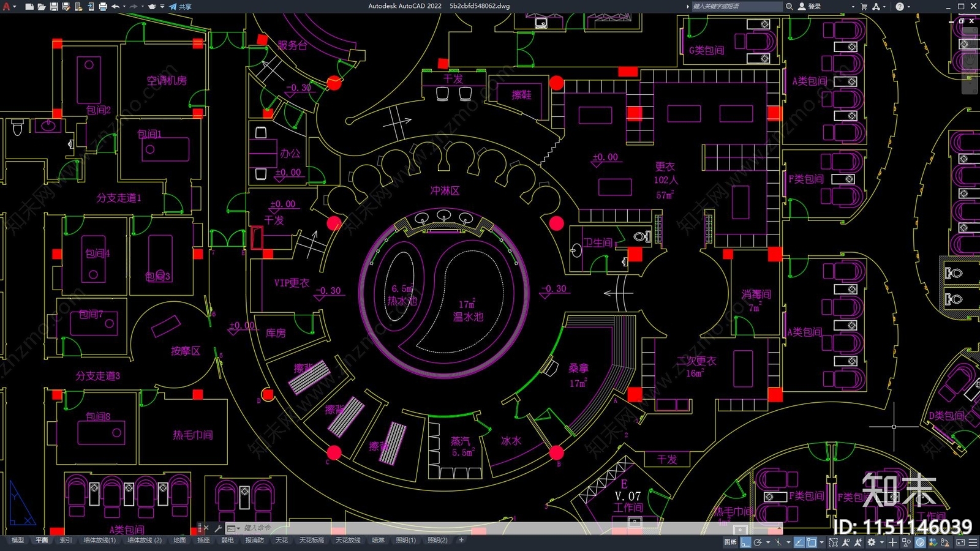The height and width of the screenshot is (551, 980).
Task: Click the Save icon in quick access toolbar
Action: (54, 7)
